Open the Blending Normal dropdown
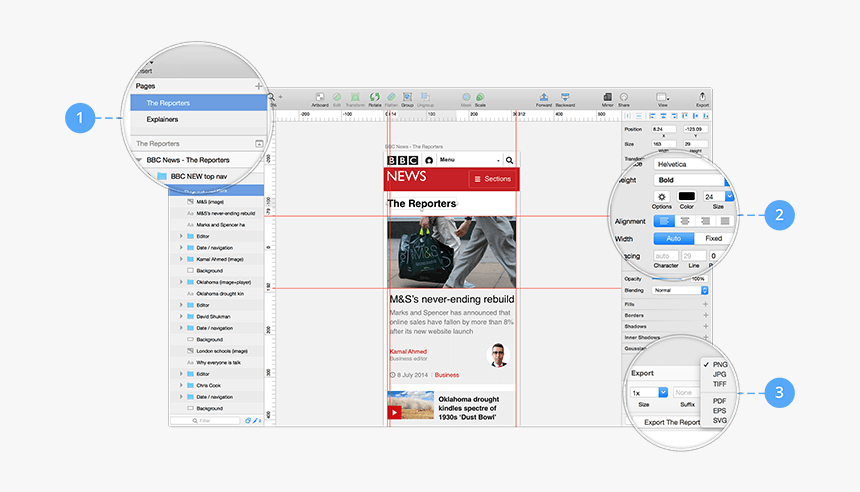 (x=680, y=290)
